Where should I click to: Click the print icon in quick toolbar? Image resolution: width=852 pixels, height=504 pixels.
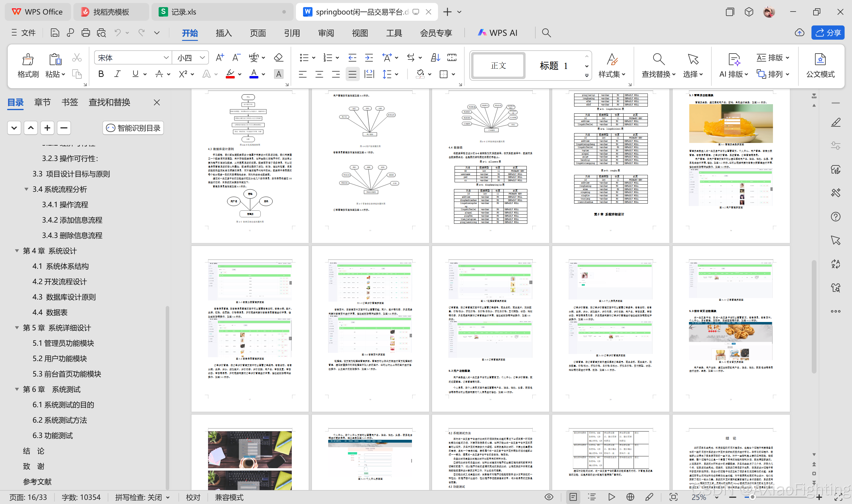tap(86, 33)
